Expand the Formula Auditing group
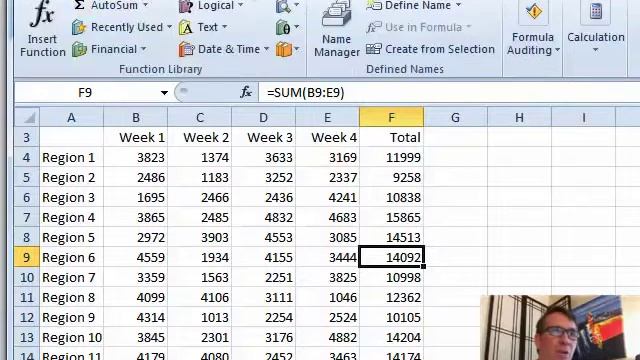Image resolution: width=640 pixels, height=360 pixels. (x=533, y=29)
